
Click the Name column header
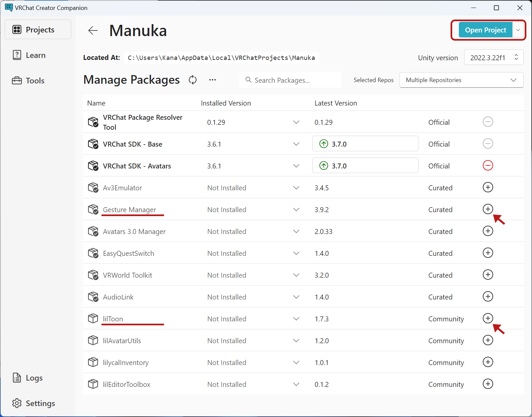click(x=96, y=103)
